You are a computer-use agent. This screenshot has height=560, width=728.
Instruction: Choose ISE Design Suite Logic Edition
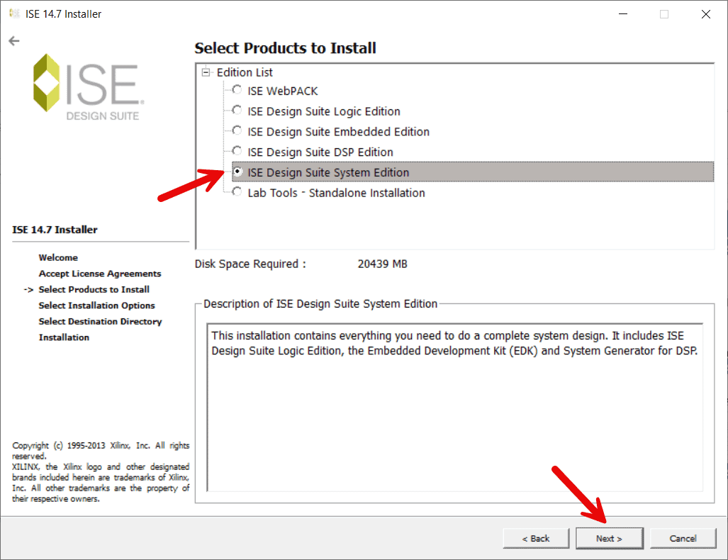pos(237,110)
